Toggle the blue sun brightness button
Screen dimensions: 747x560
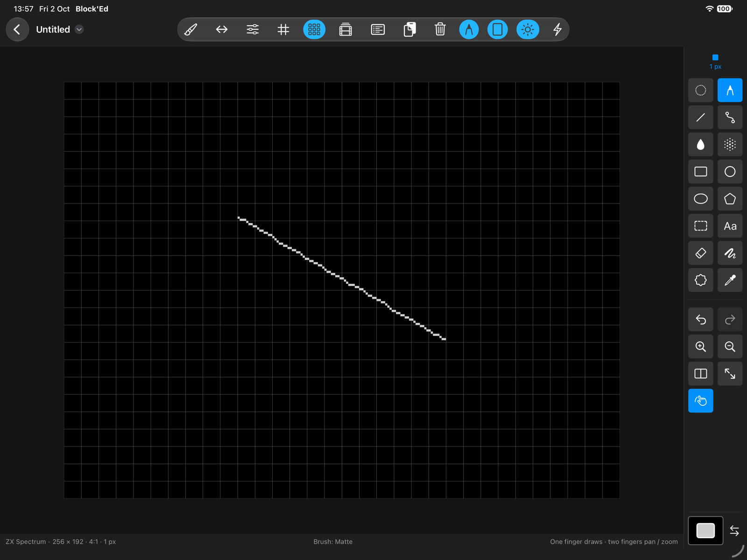pos(528,29)
